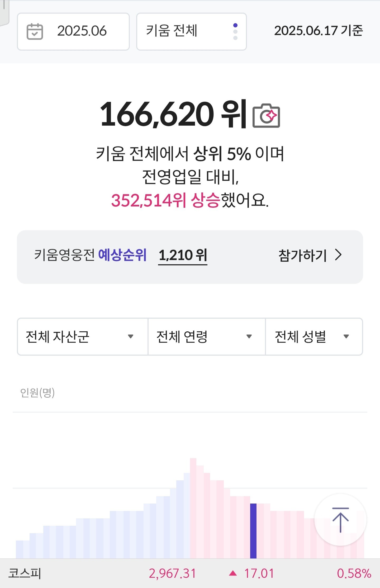Tap the scroll-to-top arrow button
Screen dimensions: 380x588
pos(340,520)
